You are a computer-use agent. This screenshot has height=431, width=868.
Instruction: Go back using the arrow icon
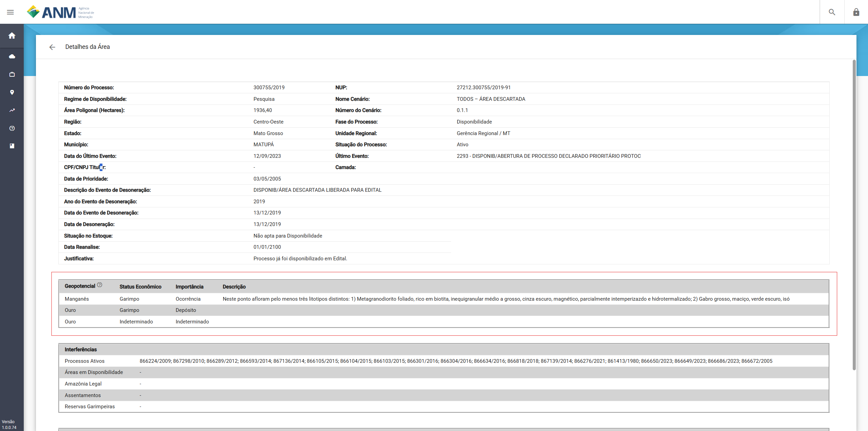(52, 47)
